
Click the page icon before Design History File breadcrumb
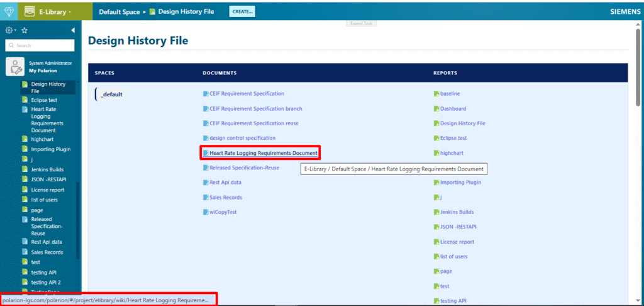coord(153,12)
